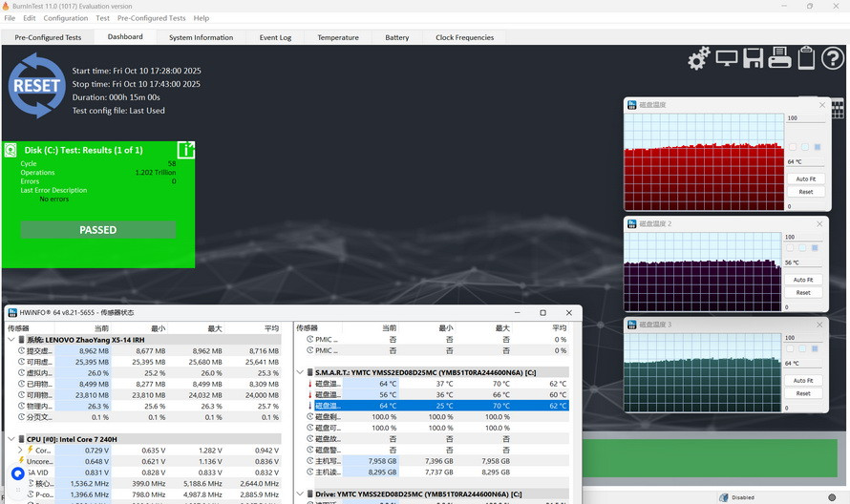Click Reset in the 磁盘温度 2 graph

pyautogui.click(x=803, y=292)
